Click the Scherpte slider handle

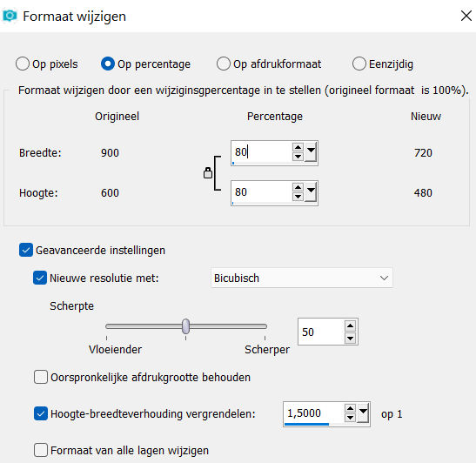pyautogui.click(x=185, y=326)
